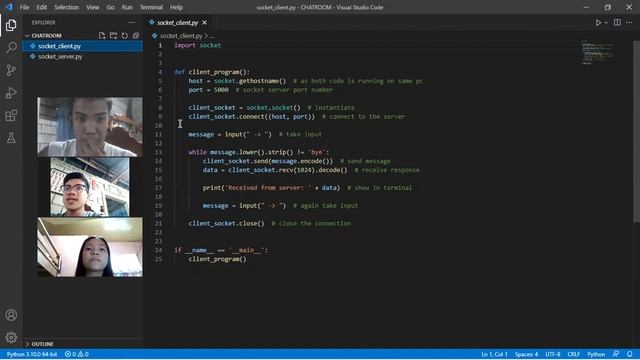Viewport: 640px width, 360px height.
Task: Open the Accounts icon in activity bar
Action: pos(11,315)
